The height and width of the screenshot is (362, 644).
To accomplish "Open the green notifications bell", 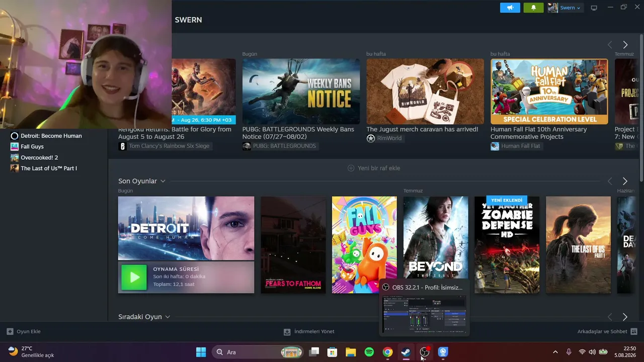I will pos(533,8).
